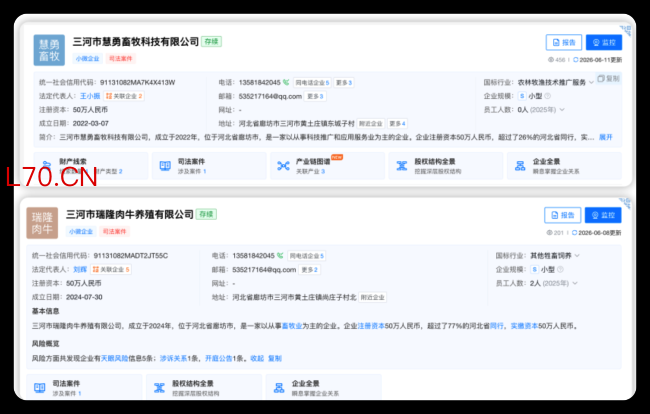
Task: Click 司法案件 red tag under 慧勇畜牧 name
Action: point(120,59)
